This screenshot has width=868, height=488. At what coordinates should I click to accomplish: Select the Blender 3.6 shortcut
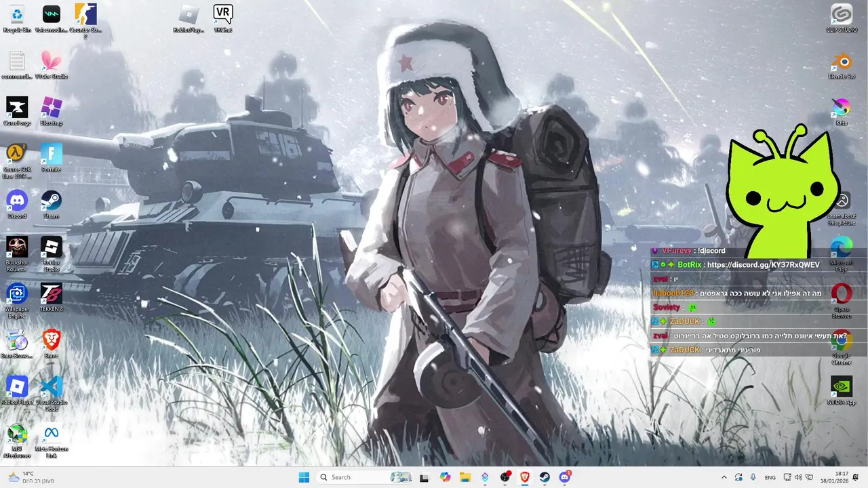coord(842,66)
